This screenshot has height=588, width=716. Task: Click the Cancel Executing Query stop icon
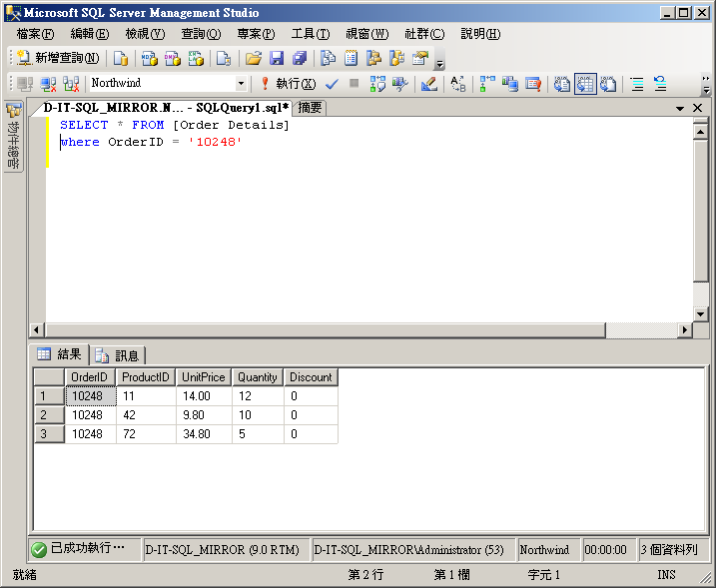click(x=354, y=84)
